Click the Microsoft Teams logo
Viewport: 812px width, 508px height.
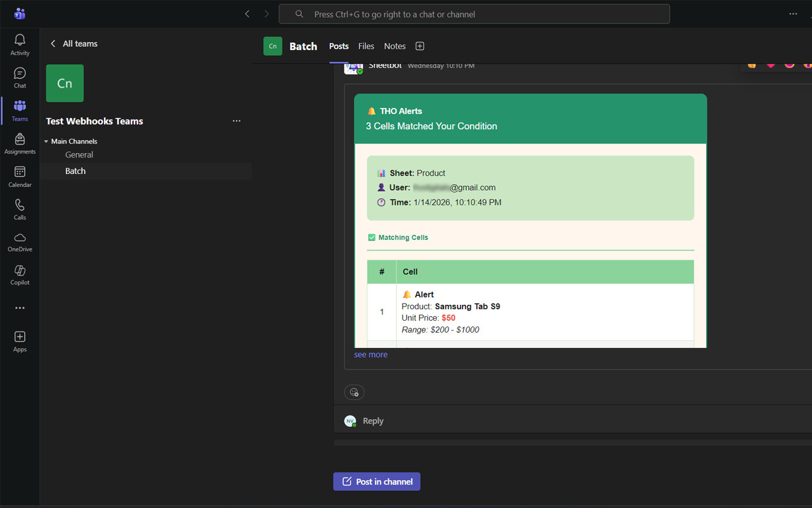click(20, 13)
